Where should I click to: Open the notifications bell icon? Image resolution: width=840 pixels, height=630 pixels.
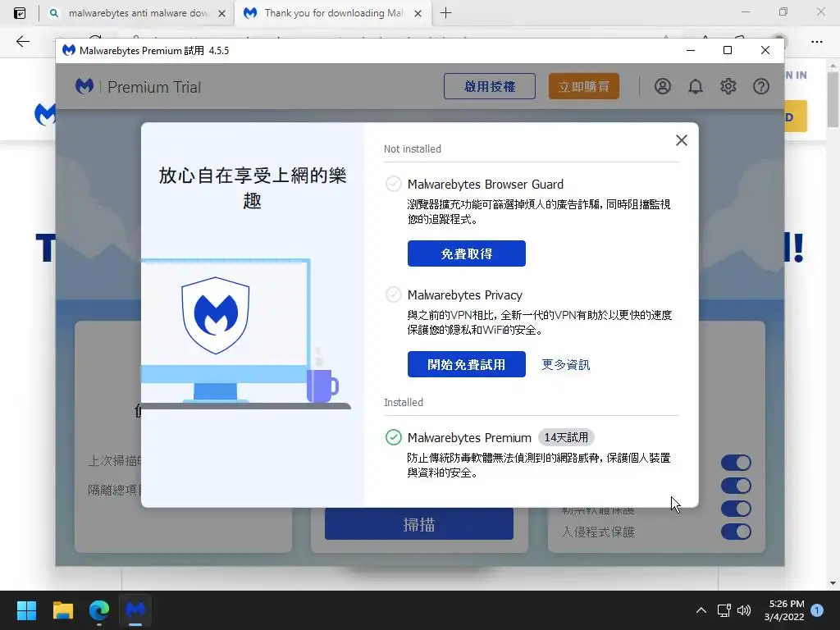[696, 86]
